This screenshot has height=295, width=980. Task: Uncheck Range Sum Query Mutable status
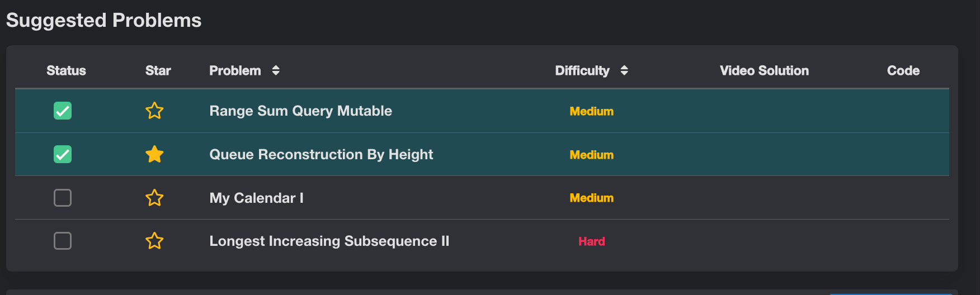pyautogui.click(x=63, y=111)
